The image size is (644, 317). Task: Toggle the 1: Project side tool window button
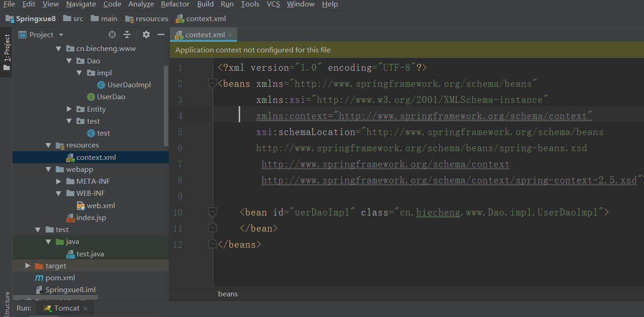(6, 53)
